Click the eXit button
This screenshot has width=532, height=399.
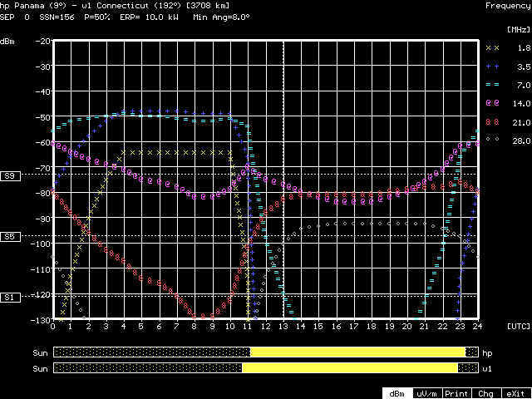tap(516, 393)
